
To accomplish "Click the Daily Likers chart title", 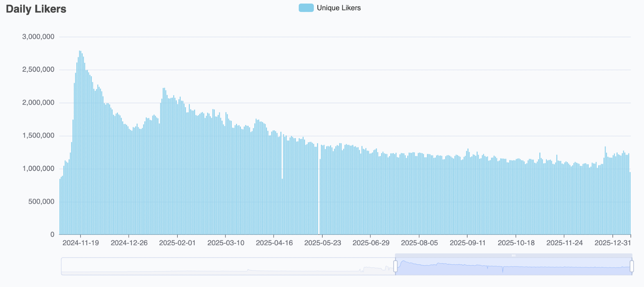I will tap(36, 9).
